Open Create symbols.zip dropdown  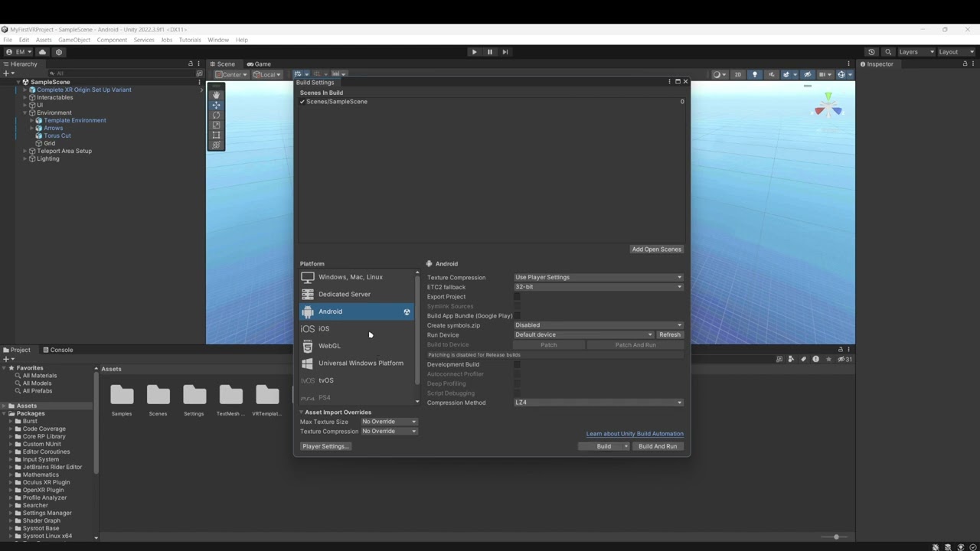(598, 325)
